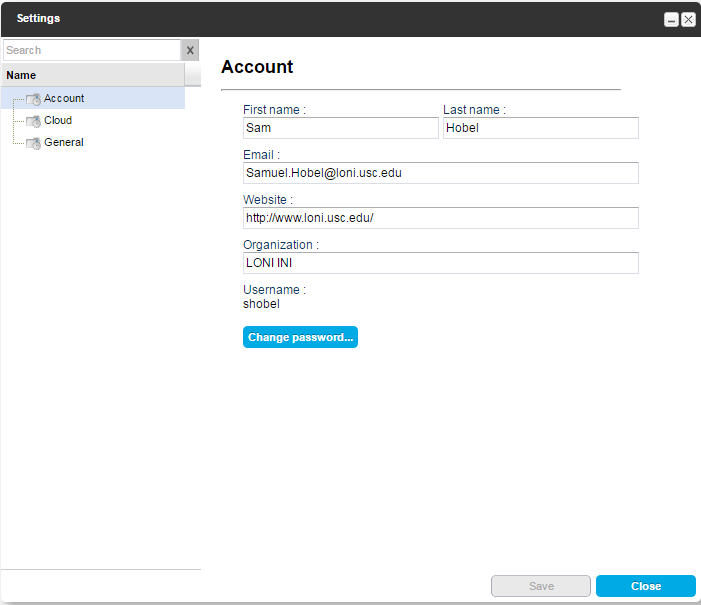701x605 pixels.
Task: Open the General settings section
Action: coord(63,142)
